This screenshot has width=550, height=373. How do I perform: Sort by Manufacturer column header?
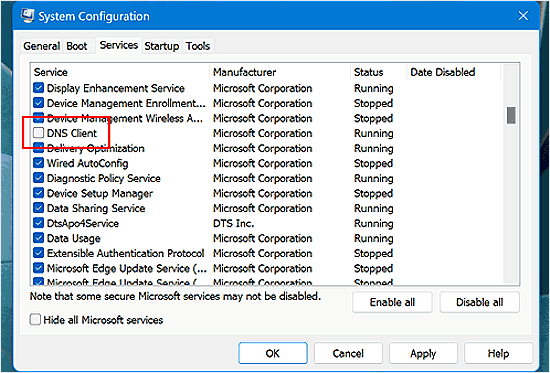[280, 72]
